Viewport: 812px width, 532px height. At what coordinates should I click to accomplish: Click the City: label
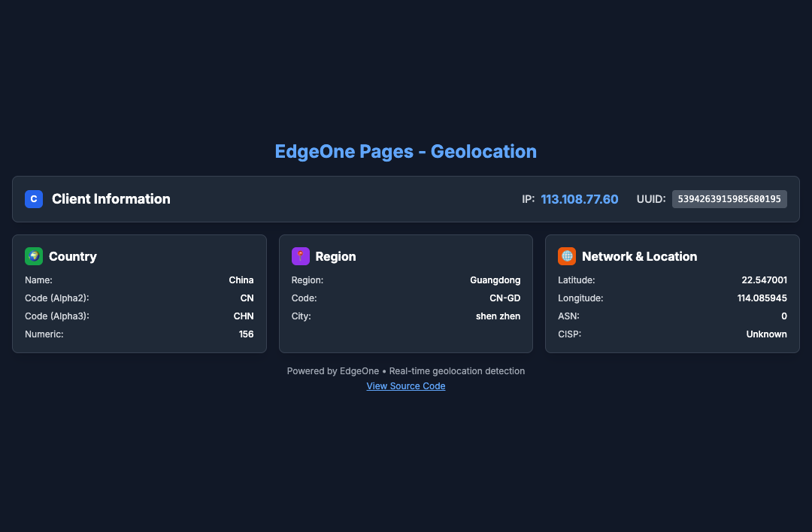(x=301, y=316)
